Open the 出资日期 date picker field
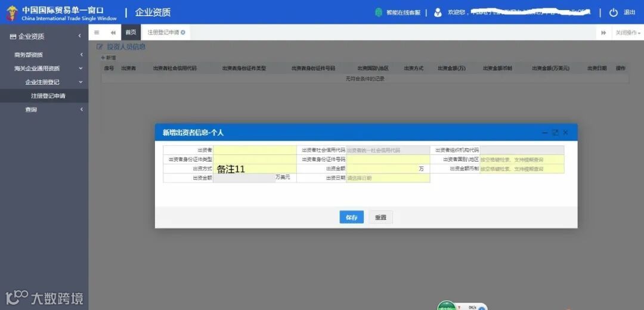The height and width of the screenshot is (310, 644). (x=388, y=178)
